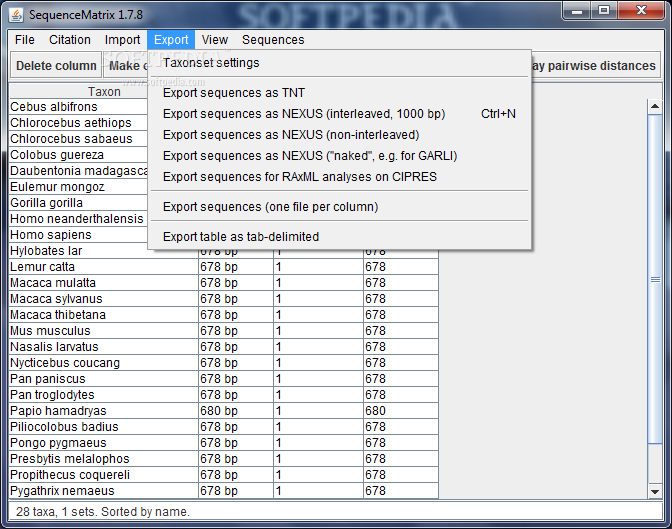Open the View menu

click(215, 40)
